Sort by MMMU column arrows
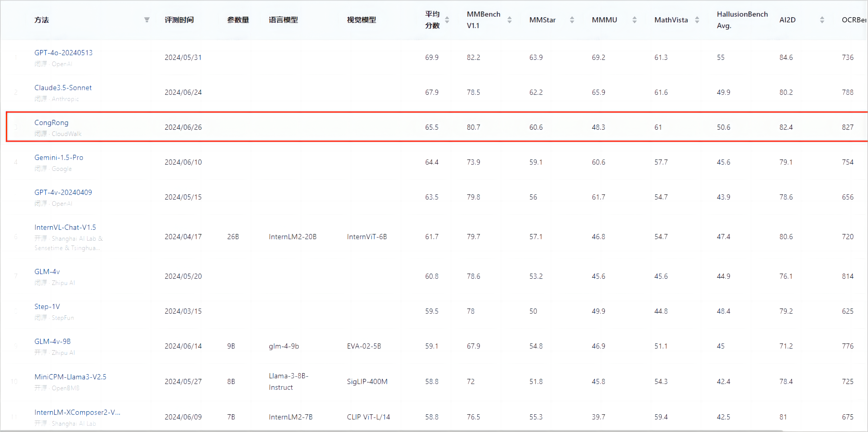This screenshot has height=432, width=868. coord(634,20)
